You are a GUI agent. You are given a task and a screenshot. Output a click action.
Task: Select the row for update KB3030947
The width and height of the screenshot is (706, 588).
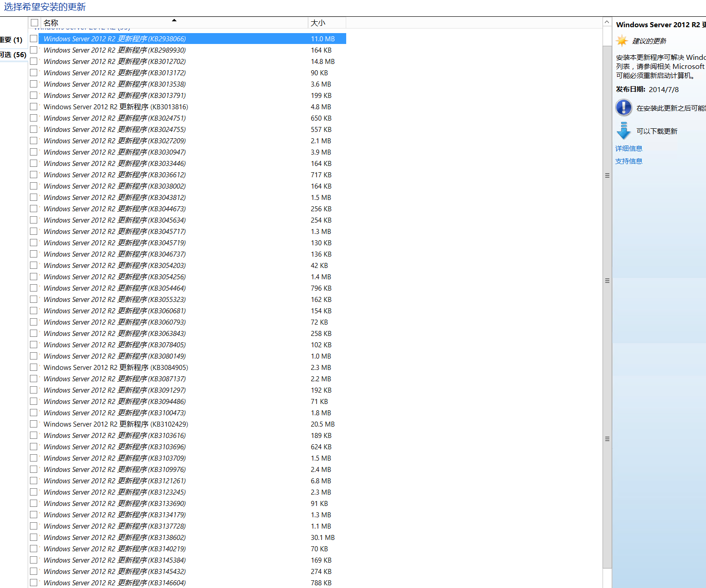pos(188,152)
